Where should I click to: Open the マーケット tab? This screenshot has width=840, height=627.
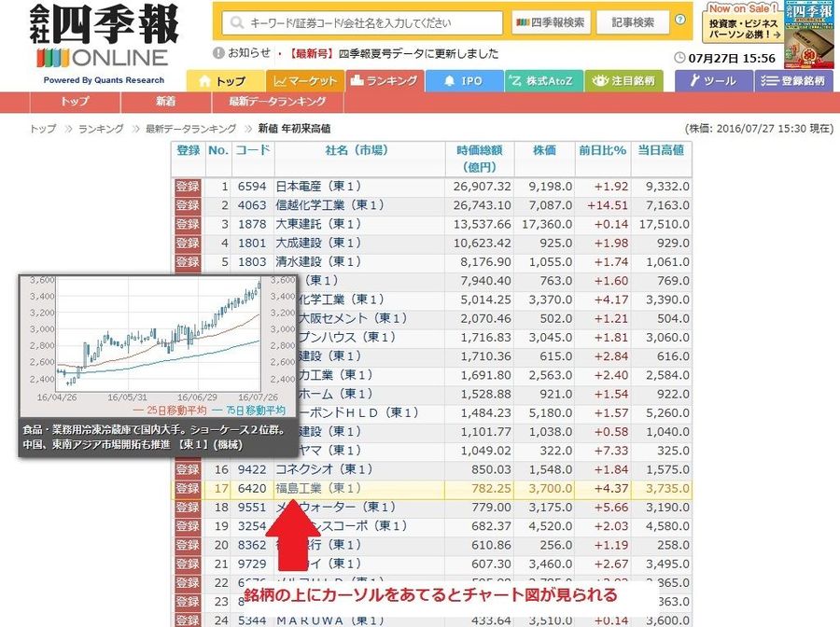tap(305, 81)
